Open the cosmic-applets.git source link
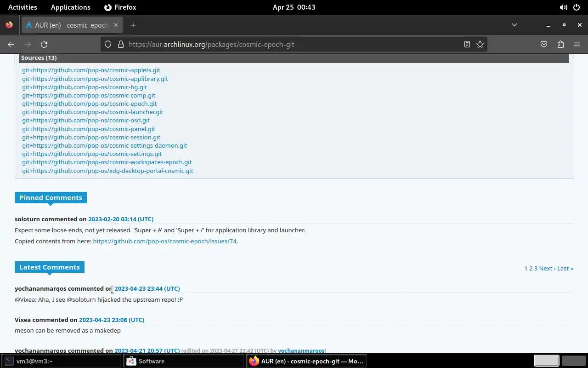This screenshot has height=368, width=588. coord(91,70)
